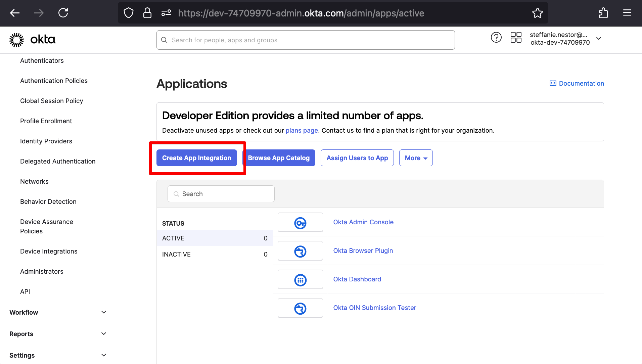Click Create App Integration button
The image size is (642, 364).
197,158
